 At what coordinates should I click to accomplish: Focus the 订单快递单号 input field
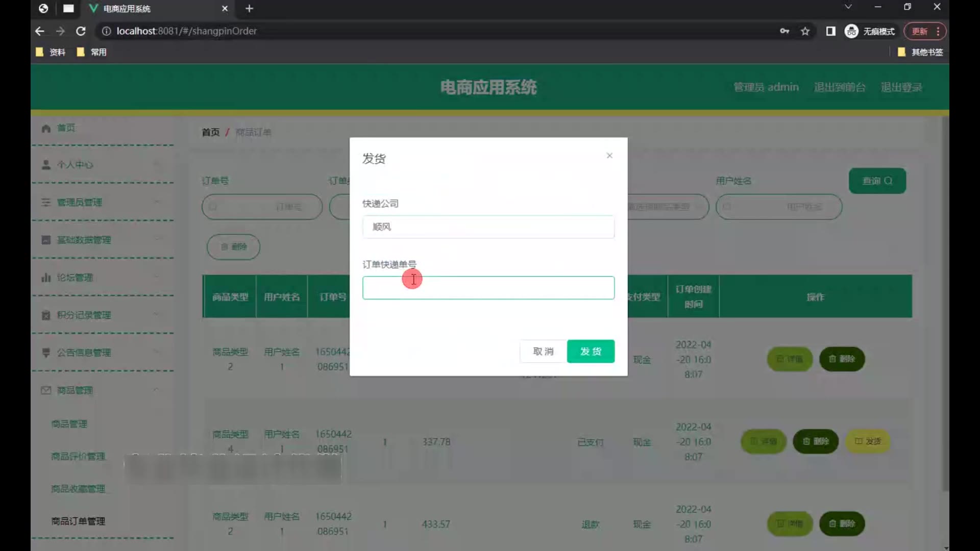pos(488,288)
